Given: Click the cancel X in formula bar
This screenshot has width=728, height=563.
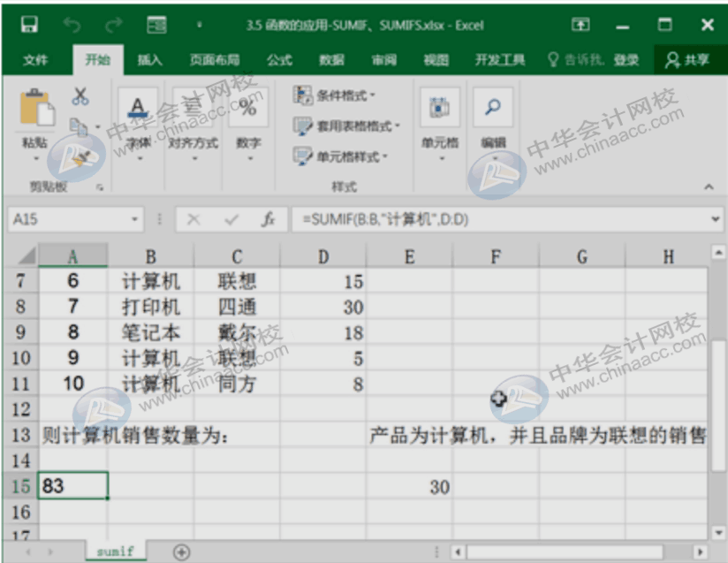Looking at the screenshot, I should [193, 219].
